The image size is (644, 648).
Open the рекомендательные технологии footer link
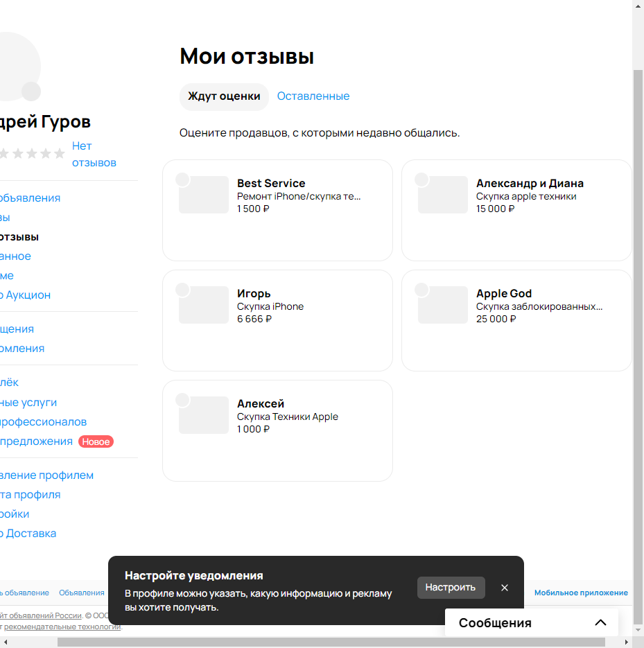pyautogui.click(x=62, y=627)
